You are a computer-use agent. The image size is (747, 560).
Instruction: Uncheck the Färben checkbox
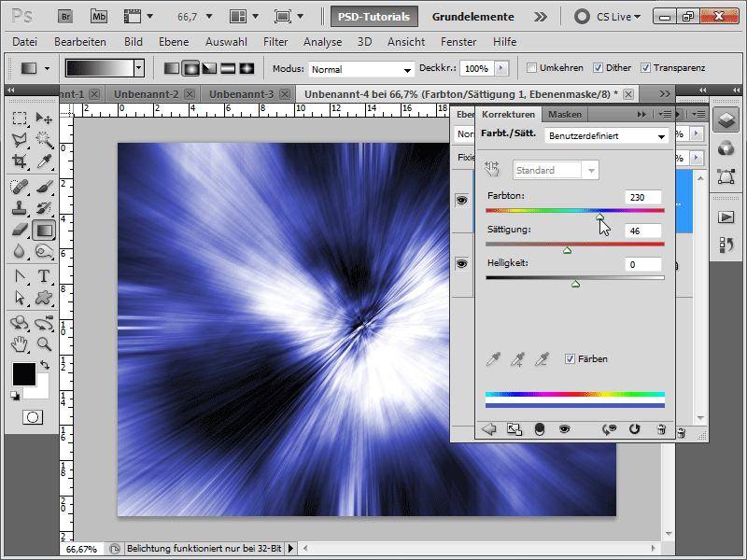570,359
